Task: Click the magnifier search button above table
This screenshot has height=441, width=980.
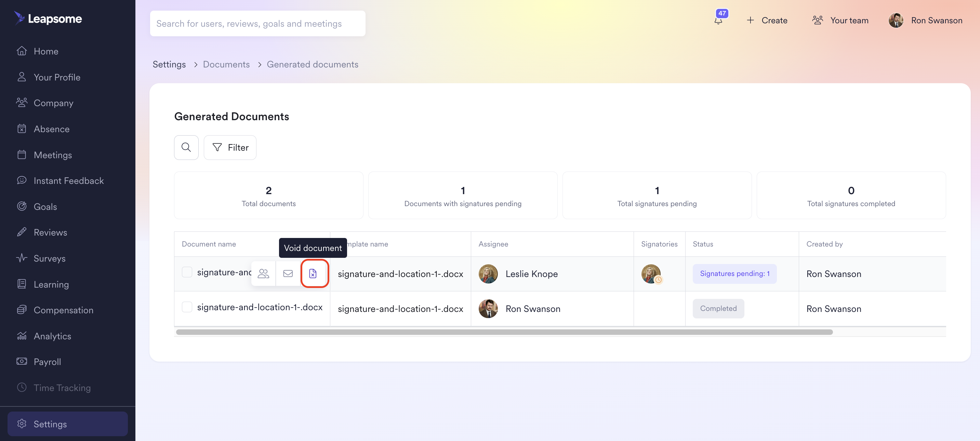Action: click(186, 147)
